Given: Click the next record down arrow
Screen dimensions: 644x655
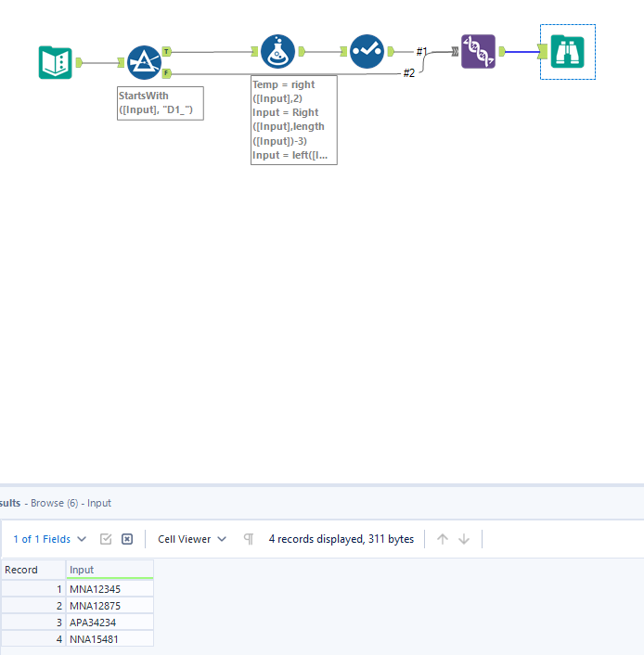Looking at the screenshot, I should (464, 539).
